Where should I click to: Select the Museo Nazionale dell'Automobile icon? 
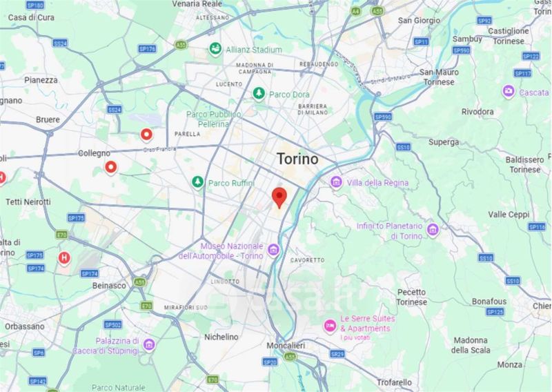click(x=273, y=250)
